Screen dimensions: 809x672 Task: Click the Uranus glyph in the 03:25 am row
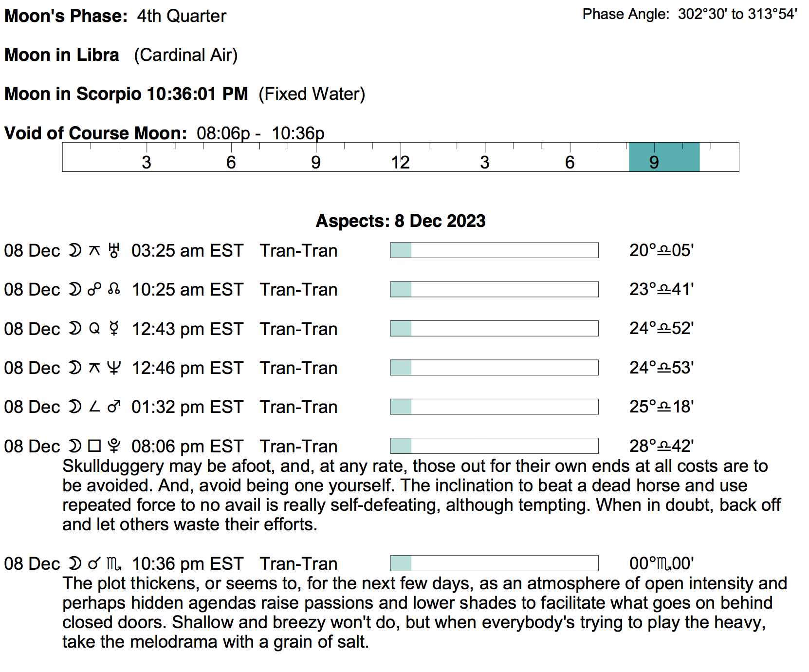tap(114, 251)
